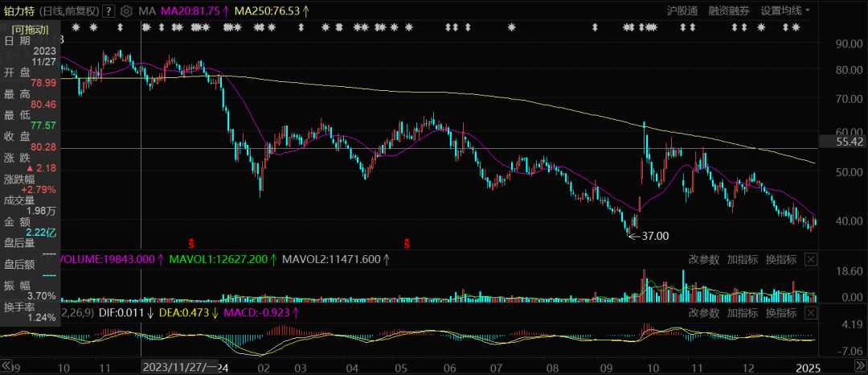This screenshot has height=375, width=868.
Task: Click 换指标 in MACD panel
Action: click(x=781, y=312)
